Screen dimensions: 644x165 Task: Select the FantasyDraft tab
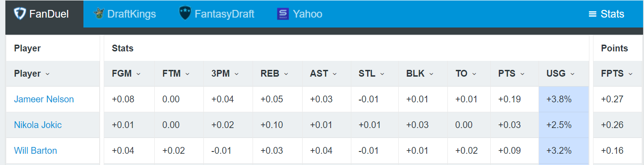tap(216, 14)
